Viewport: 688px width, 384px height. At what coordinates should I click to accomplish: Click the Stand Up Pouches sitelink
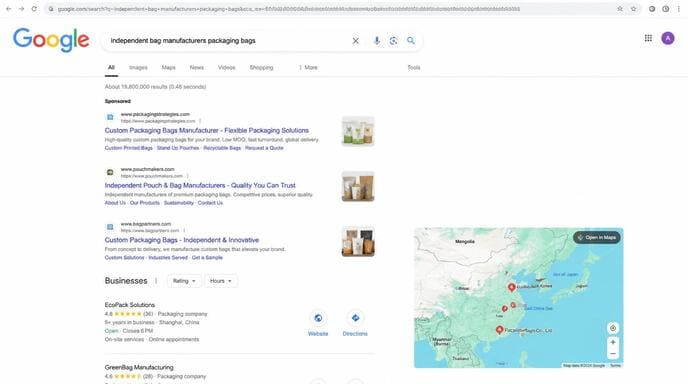tap(178, 148)
